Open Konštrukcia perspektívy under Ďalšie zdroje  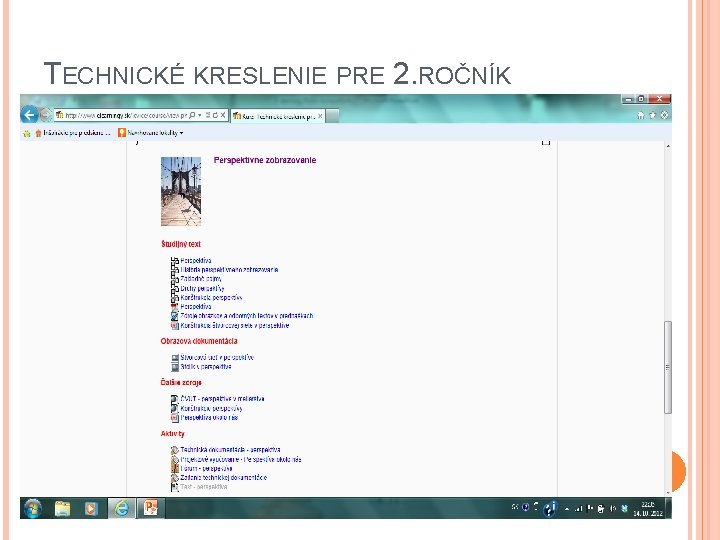click(x=211, y=408)
